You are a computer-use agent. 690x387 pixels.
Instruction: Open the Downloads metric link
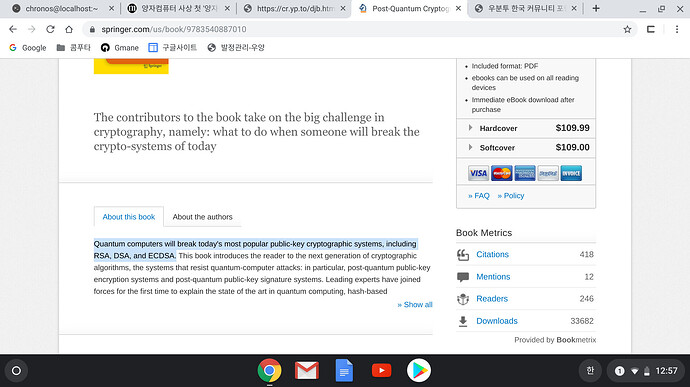point(497,321)
